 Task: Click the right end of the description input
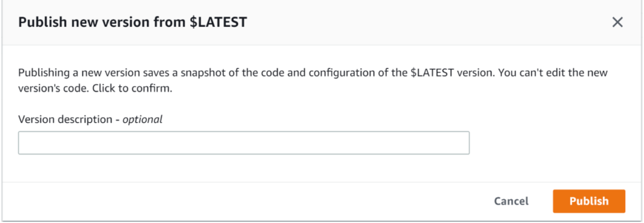(x=461, y=143)
